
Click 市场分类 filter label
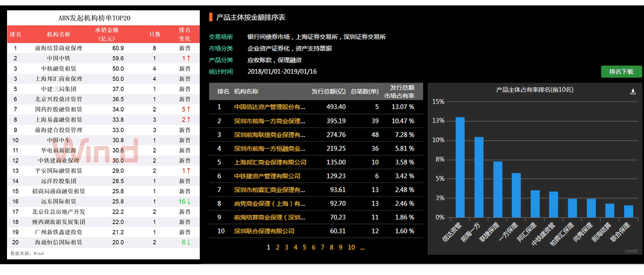[221, 49]
